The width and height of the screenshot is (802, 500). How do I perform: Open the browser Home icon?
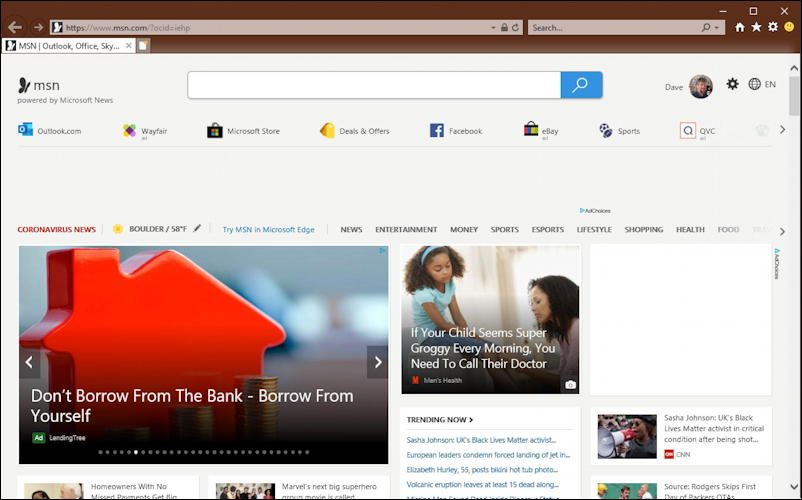click(x=740, y=27)
